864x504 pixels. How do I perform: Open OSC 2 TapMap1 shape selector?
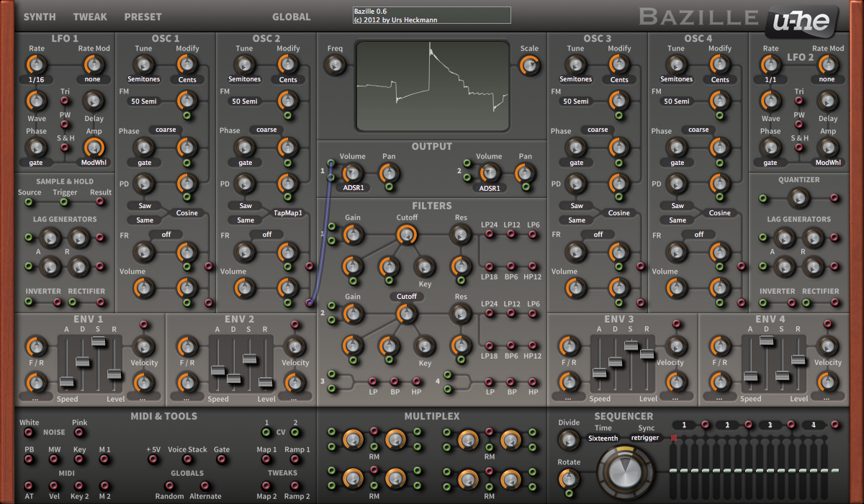coord(288,213)
